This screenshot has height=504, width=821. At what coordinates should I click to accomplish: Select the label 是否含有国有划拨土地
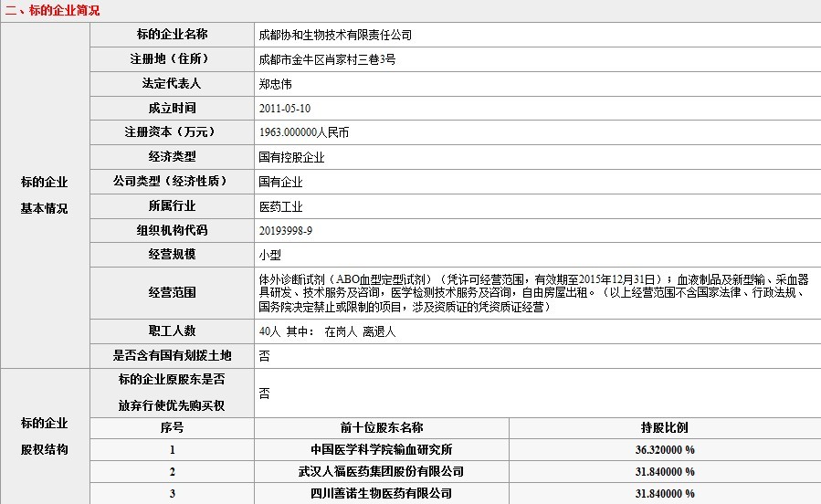coord(172,355)
